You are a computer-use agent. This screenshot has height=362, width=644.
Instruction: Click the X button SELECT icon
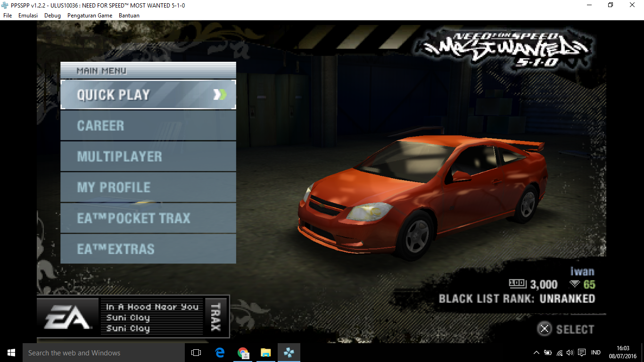click(x=544, y=329)
